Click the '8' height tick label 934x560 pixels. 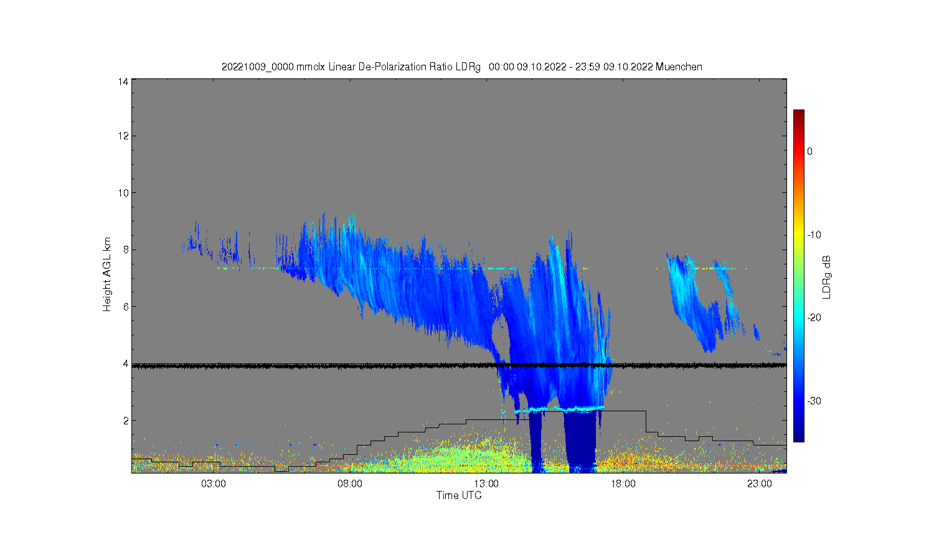tap(126, 250)
